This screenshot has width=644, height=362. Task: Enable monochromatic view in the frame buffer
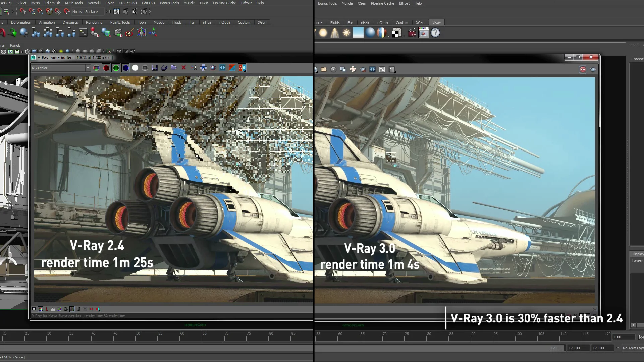point(145,68)
